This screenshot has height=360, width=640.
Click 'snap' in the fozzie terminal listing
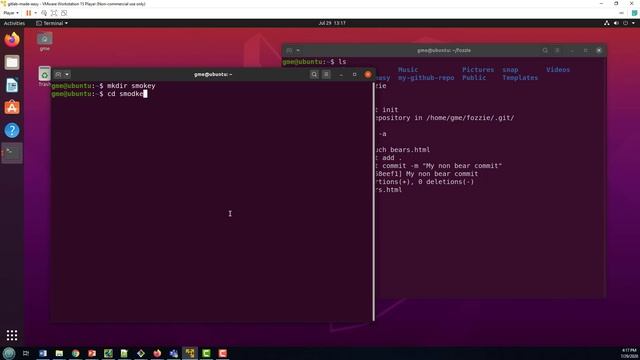[510, 70]
